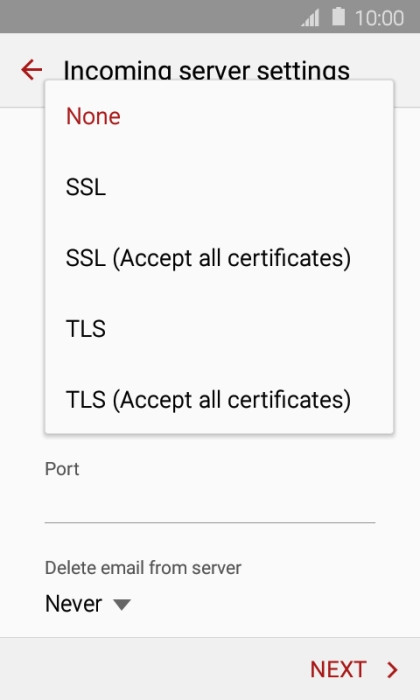The height and width of the screenshot is (700, 420).
Task: Tap the signal strength icon in status bar
Action: click(310, 18)
